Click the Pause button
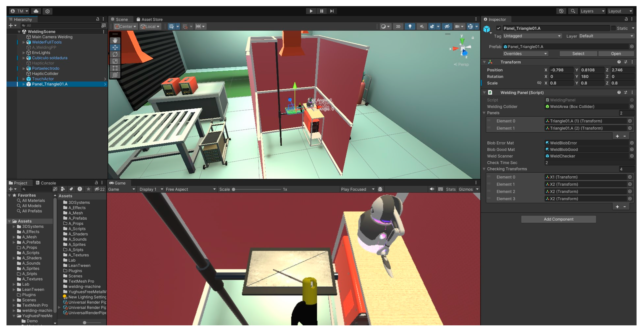 321,11
